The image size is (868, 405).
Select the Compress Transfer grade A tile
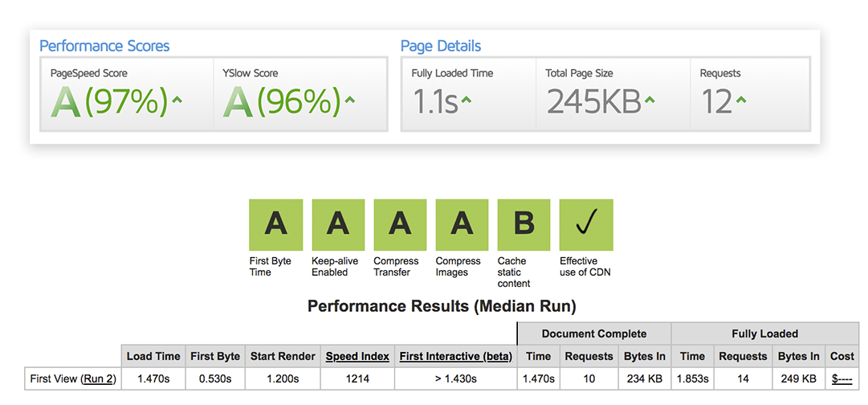(x=400, y=224)
